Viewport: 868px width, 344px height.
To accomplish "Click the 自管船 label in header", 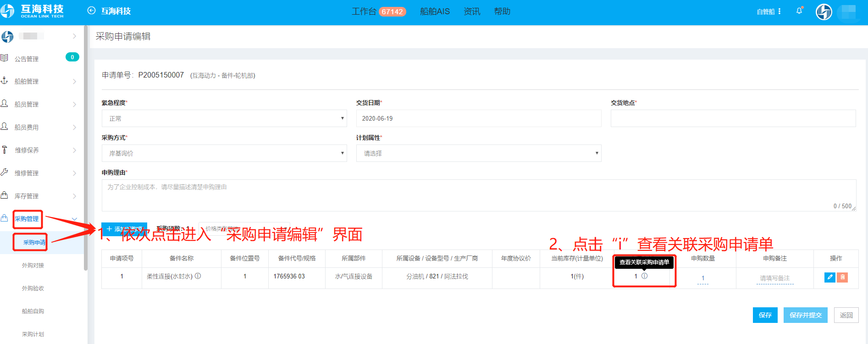I will coord(766,12).
